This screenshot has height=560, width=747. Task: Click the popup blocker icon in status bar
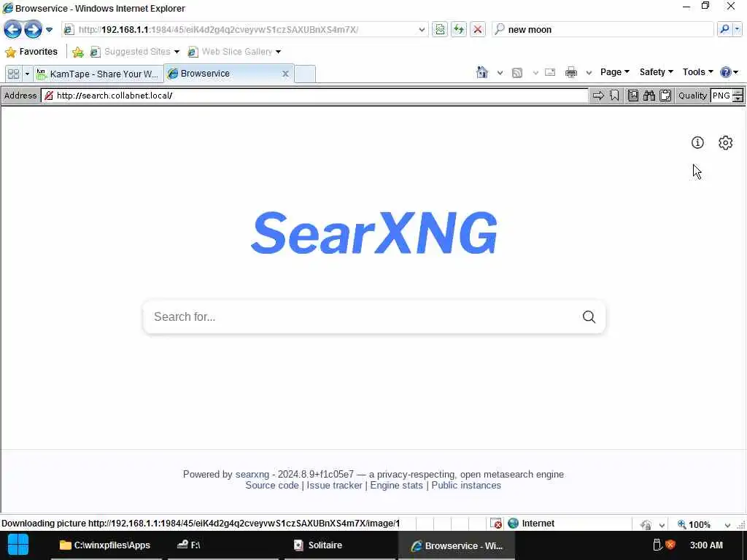496,524
